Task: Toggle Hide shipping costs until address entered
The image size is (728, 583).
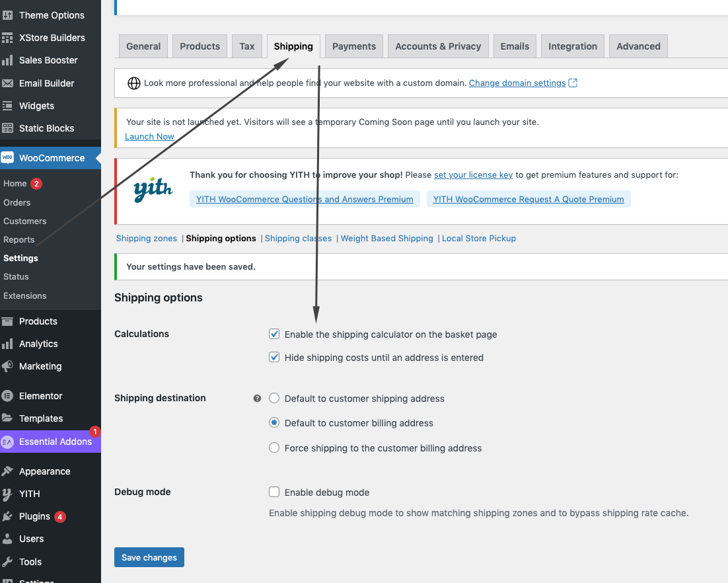Action: point(274,357)
